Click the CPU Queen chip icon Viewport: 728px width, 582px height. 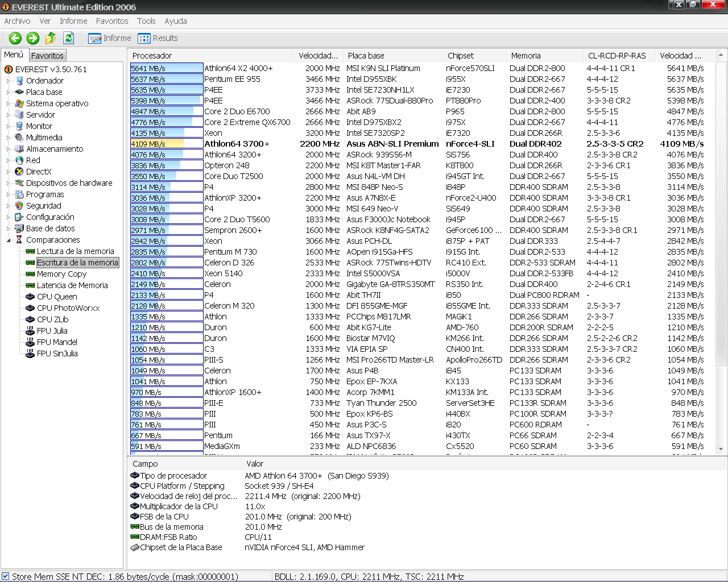tap(30, 297)
